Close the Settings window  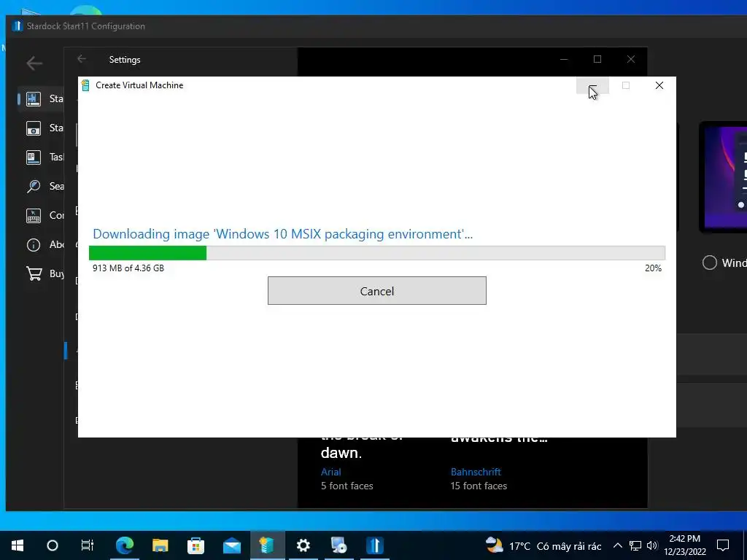pos(631,59)
